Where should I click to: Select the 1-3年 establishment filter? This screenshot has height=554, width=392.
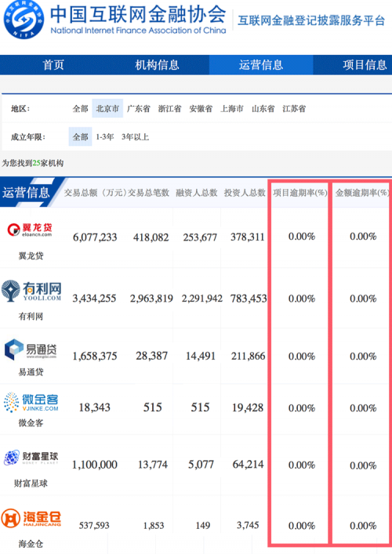[105, 136]
